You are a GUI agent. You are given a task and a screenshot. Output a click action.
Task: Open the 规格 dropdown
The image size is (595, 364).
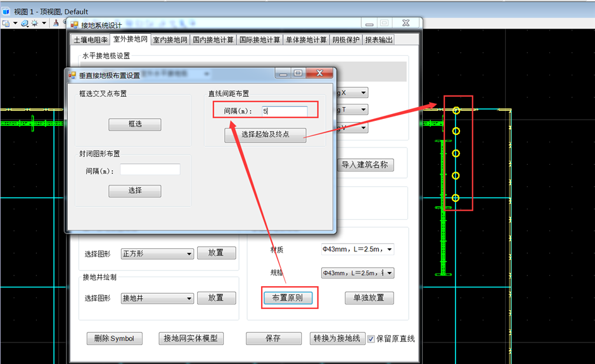pos(357,273)
